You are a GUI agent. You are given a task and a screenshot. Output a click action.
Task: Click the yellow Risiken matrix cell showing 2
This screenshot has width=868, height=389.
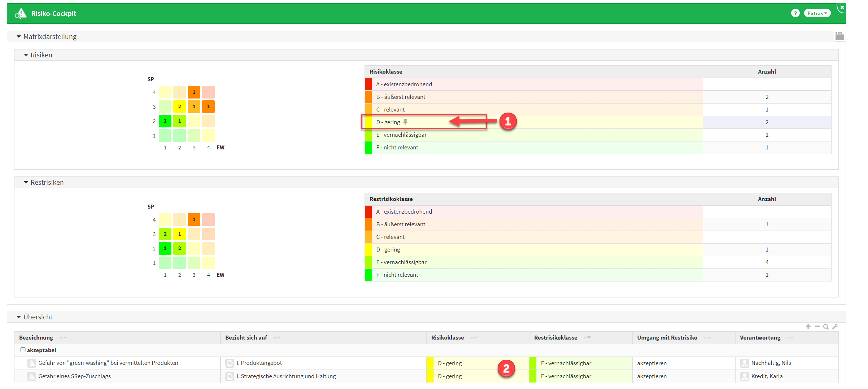179,106
